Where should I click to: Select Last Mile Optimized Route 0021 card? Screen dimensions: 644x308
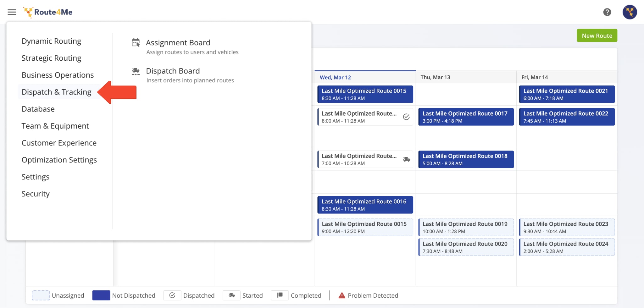566,94
